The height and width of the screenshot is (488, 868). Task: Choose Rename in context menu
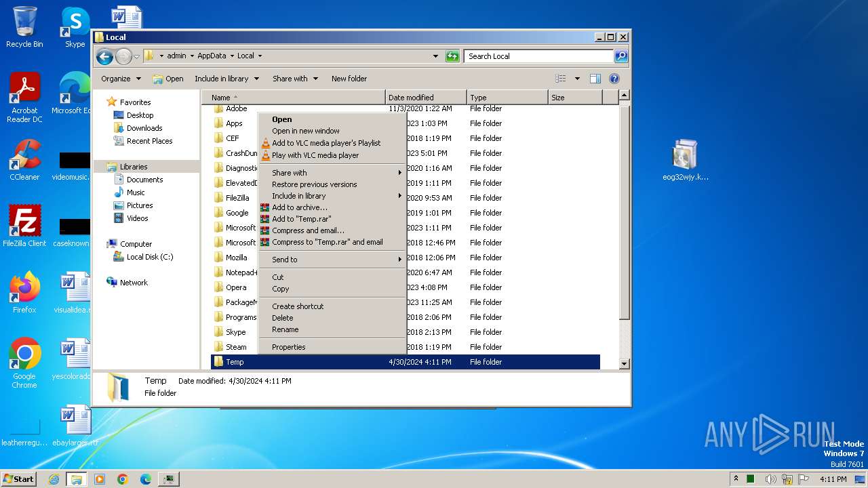pos(332,329)
